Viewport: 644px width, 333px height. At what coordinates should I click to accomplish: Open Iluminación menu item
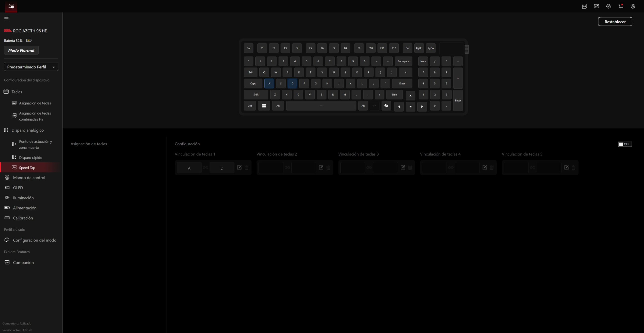(23, 198)
